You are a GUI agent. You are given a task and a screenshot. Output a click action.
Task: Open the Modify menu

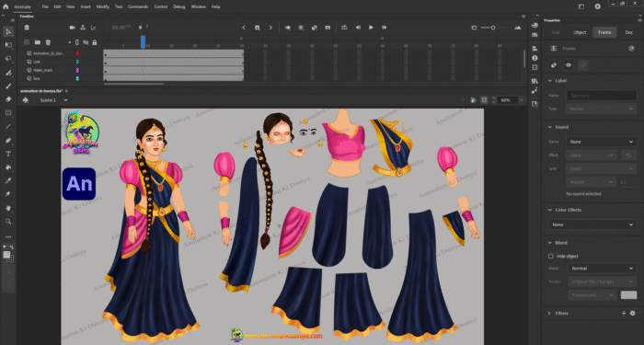point(103,7)
